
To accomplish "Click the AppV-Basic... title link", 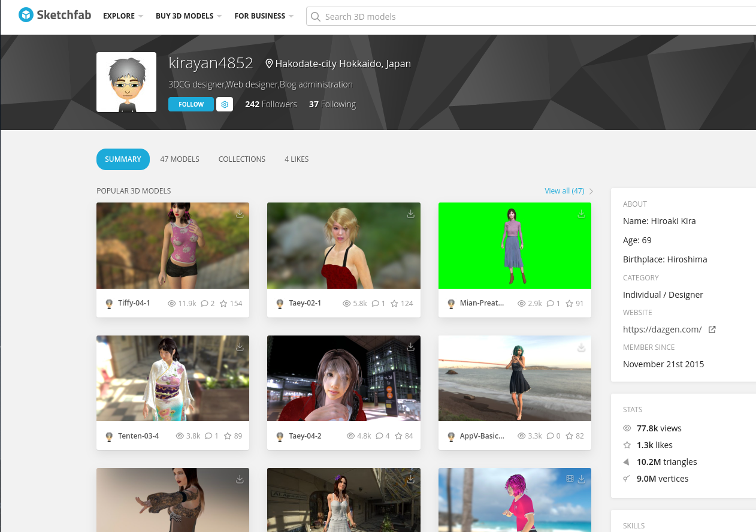I will 482,436.
